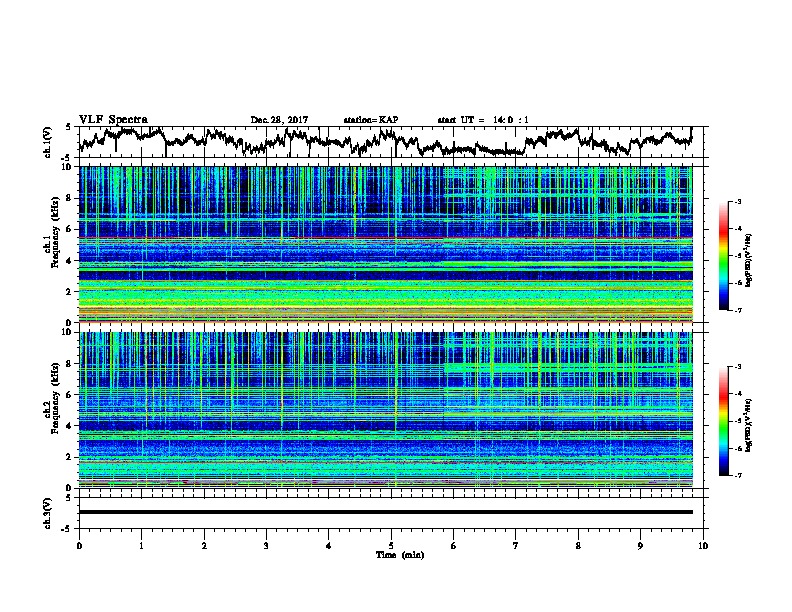Click time axis tick label "0"
The height and width of the screenshot is (612, 792).
click(x=79, y=546)
